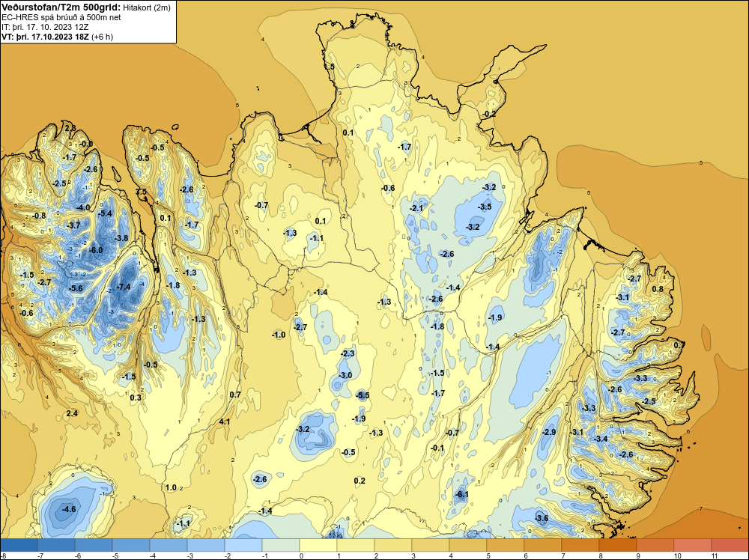Screen dimensions: 749x560
Task: Click the 3.5 temperature value
Action: coord(141,192)
